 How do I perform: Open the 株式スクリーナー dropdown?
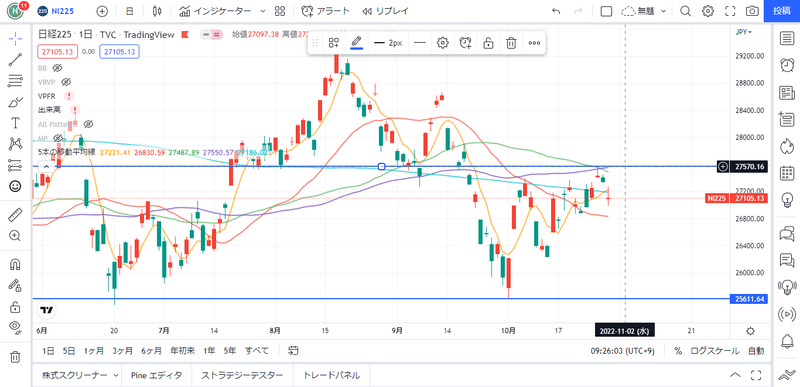coord(80,376)
